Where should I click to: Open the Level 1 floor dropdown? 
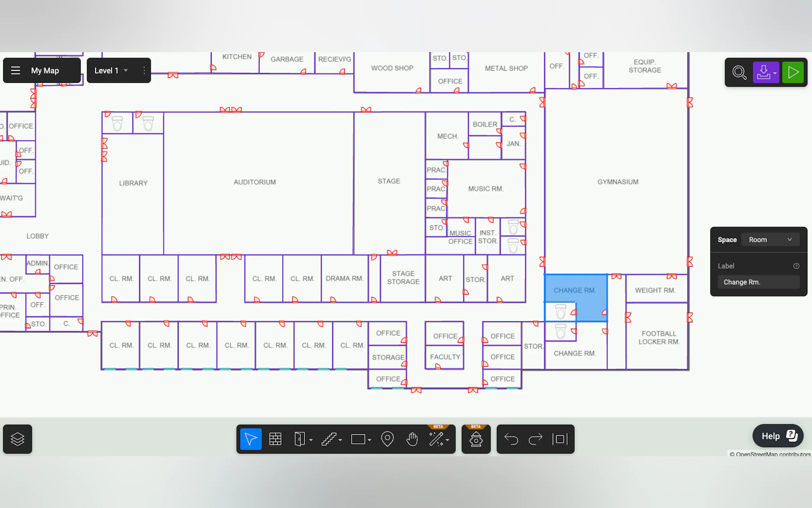coord(111,71)
